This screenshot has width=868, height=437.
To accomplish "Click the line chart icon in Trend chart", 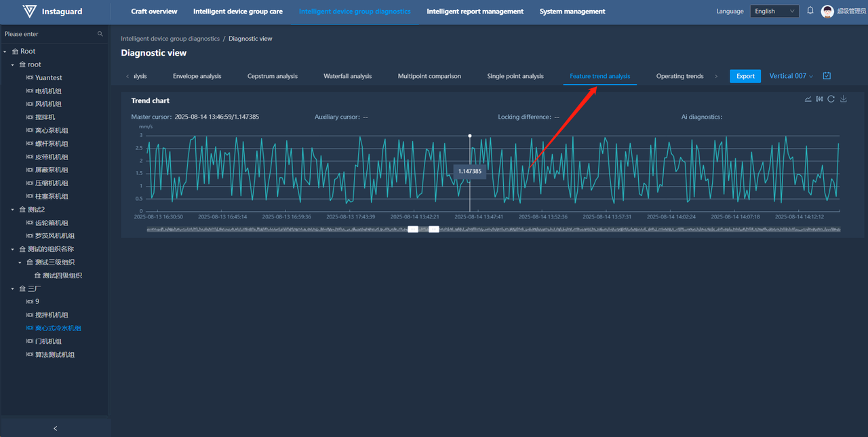I will click(808, 99).
